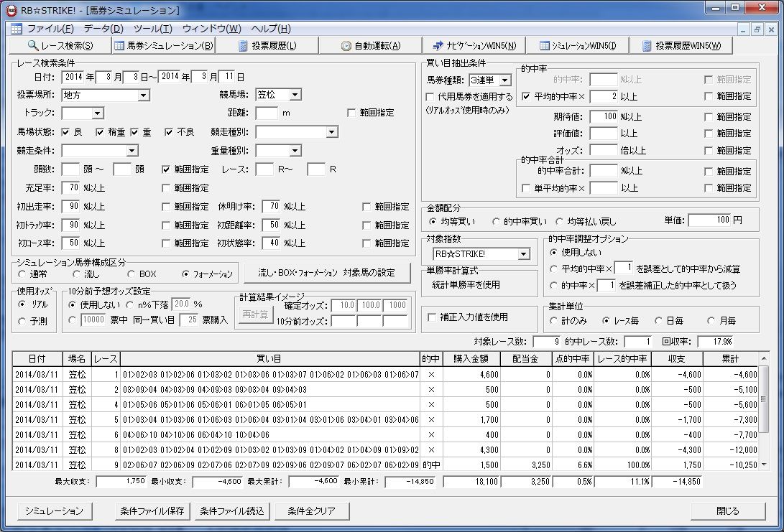784x532 pixels.
Task: Click the 単価 input field showing 100
Action: pos(709,220)
